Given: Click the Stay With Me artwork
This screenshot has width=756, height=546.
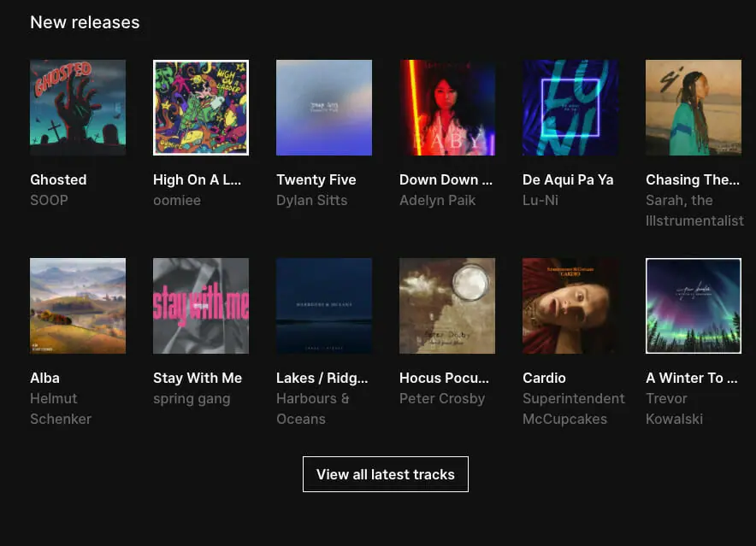Looking at the screenshot, I should pyautogui.click(x=201, y=306).
